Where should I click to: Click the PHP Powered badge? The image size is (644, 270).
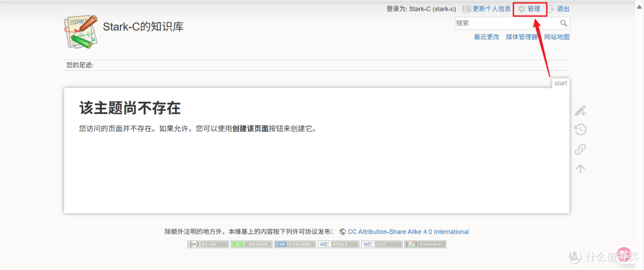[x=295, y=244]
